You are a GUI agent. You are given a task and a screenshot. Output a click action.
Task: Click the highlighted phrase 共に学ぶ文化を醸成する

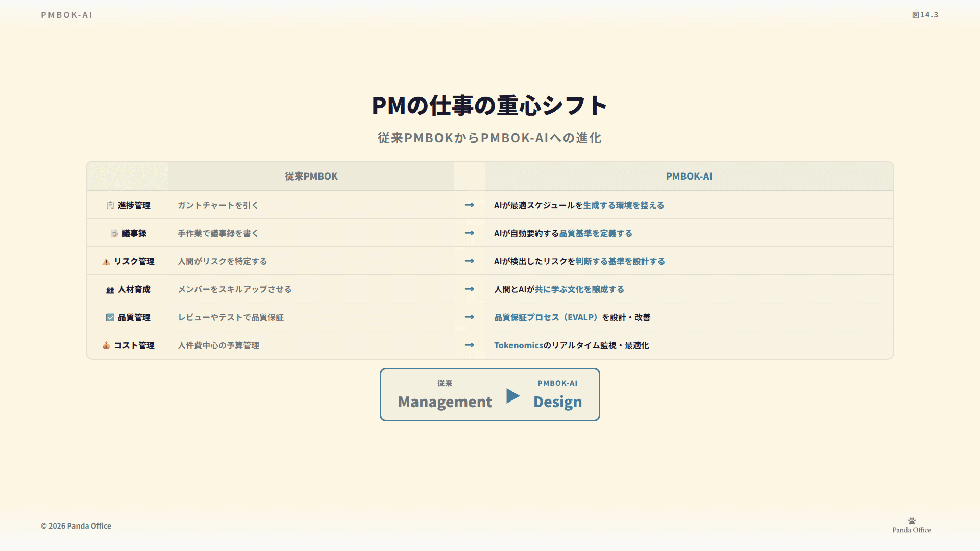coord(579,289)
